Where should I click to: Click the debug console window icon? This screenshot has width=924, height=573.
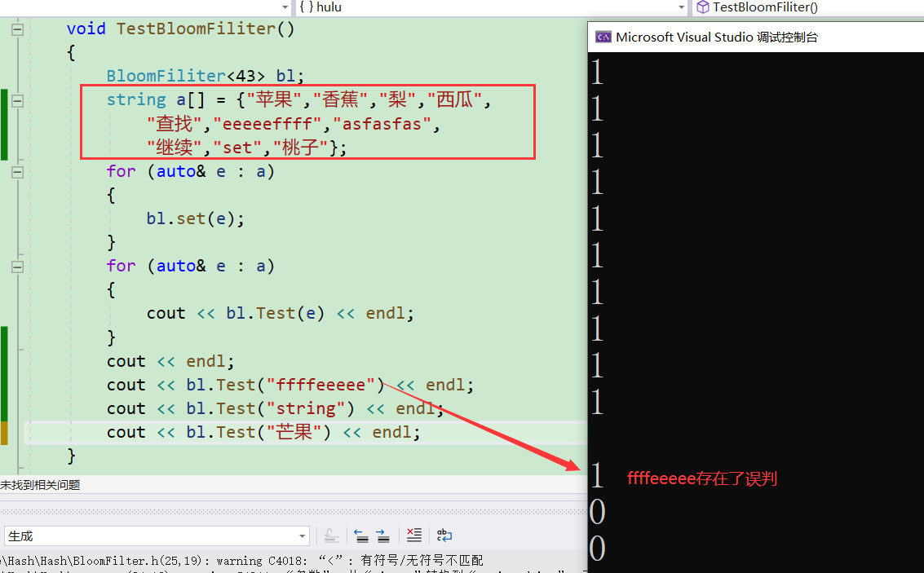(x=603, y=37)
